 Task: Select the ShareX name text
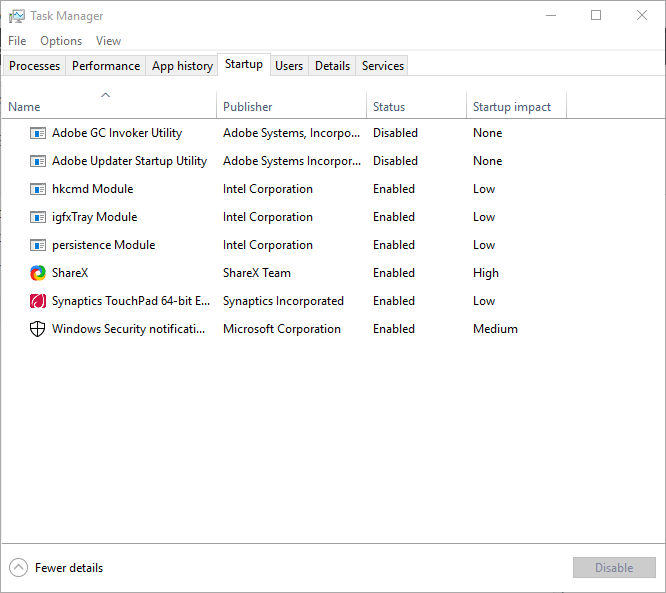[x=70, y=273]
